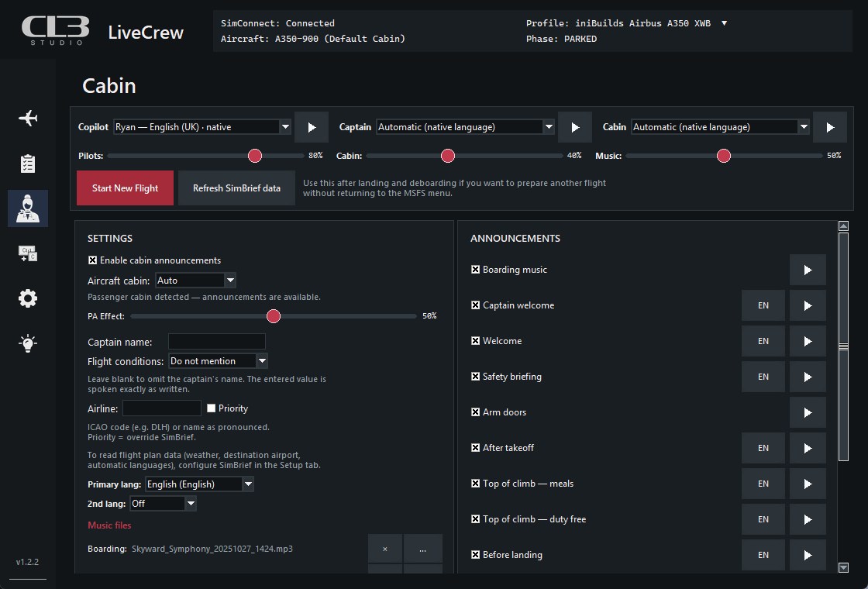Viewport: 868px width, 589px height.
Task: Expand the Profile selector arrow
Action: (x=724, y=23)
